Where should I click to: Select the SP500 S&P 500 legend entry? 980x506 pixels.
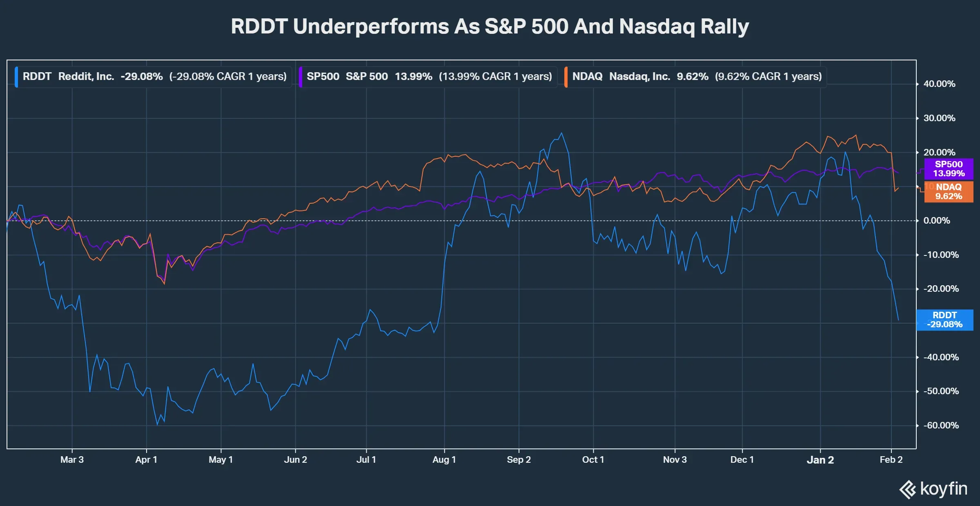click(429, 77)
